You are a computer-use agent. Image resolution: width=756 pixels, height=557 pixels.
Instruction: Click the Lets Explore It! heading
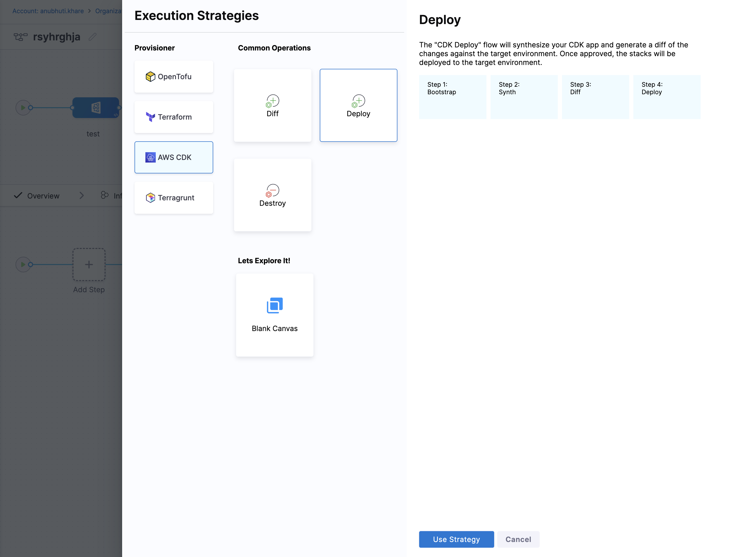tap(264, 261)
